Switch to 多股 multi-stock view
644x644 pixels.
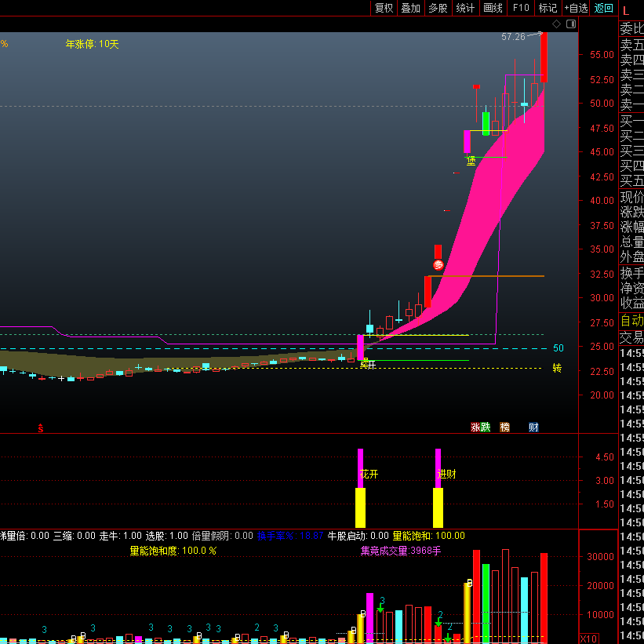[438, 8]
